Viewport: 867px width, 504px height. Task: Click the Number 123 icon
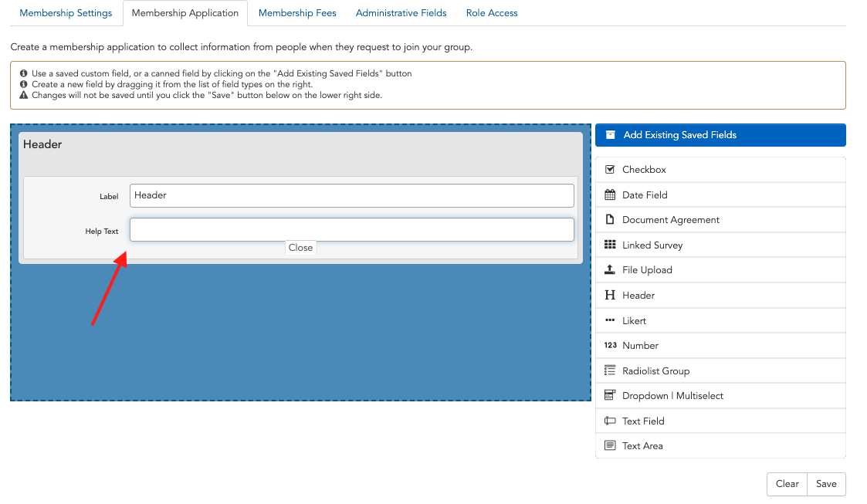point(610,346)
